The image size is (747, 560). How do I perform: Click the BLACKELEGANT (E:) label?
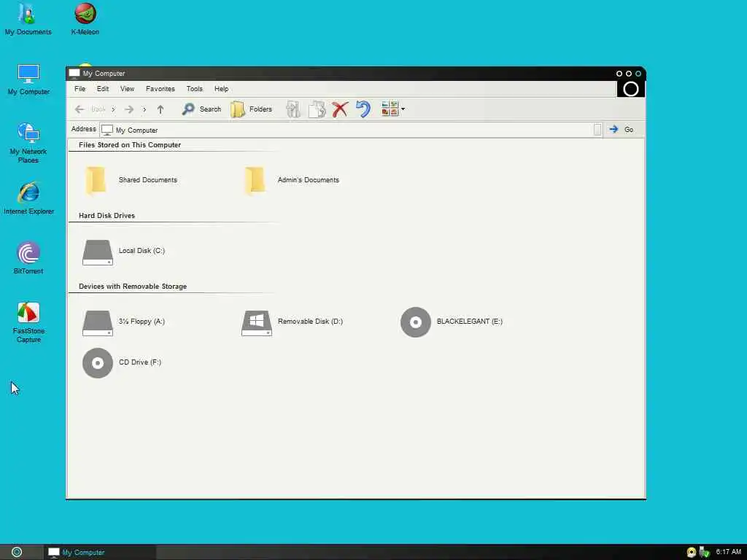coord(469,322)
